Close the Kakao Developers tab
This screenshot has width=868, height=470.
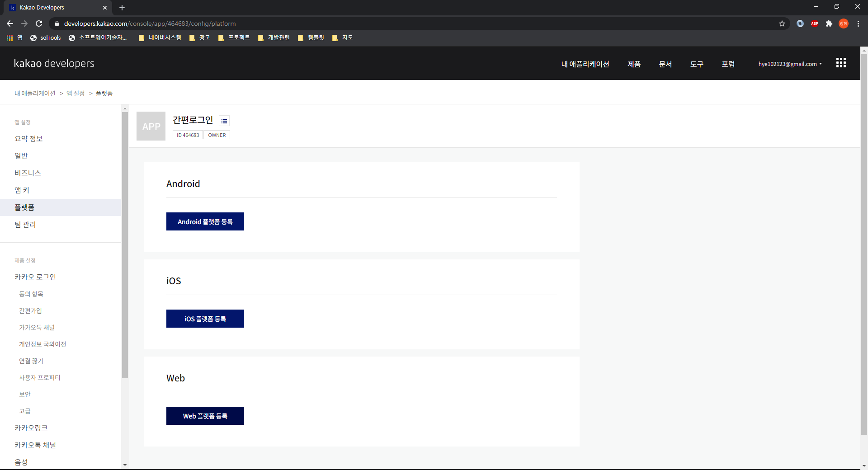(105, 8)
